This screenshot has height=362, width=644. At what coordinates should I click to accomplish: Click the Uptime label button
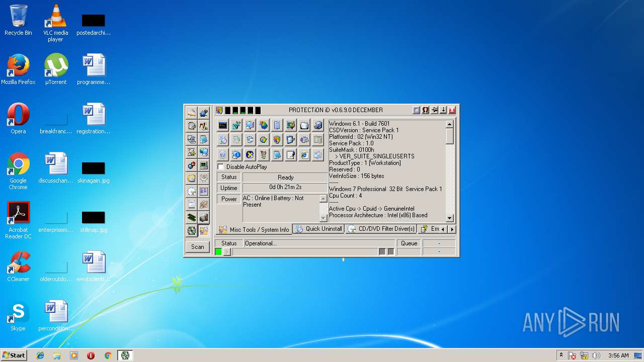[x=229, y=188]
